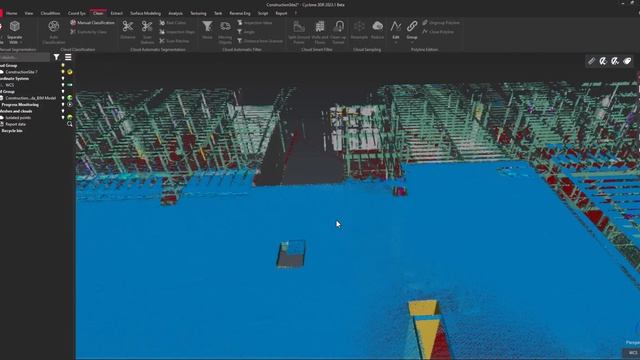This screenshot has width=640, height=360.
Task: Switch to the Texturing tab
Action: (x=198, y=13)
